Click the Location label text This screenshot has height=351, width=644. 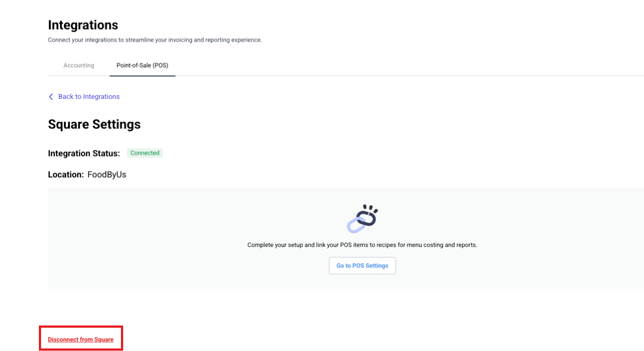coord(66,174)
